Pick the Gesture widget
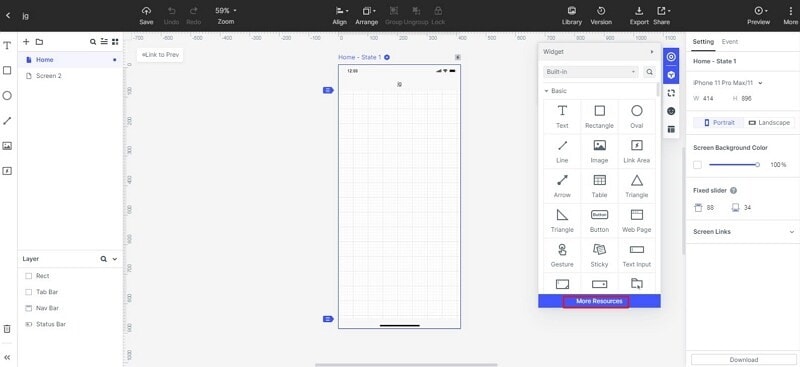800x367 pixels. point(562,255)
